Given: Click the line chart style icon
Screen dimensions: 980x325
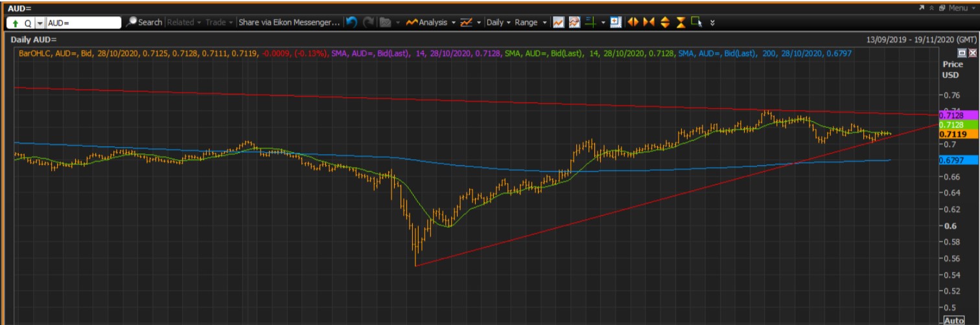Looking at the screenshot, I should click(x=558, y=22).
